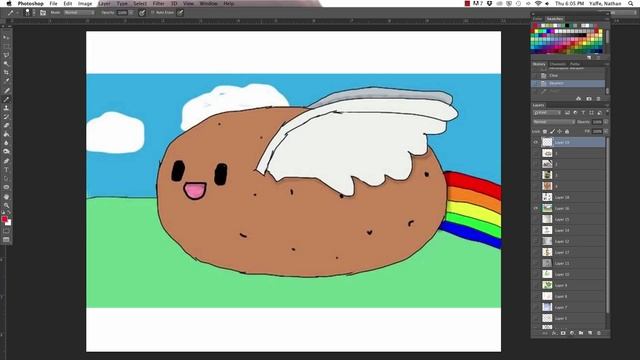Image resolution: width=640 pixels, height=360 pixels.
Task: Open the Opacity slider arrow in options bar
Action: point(131,13)
